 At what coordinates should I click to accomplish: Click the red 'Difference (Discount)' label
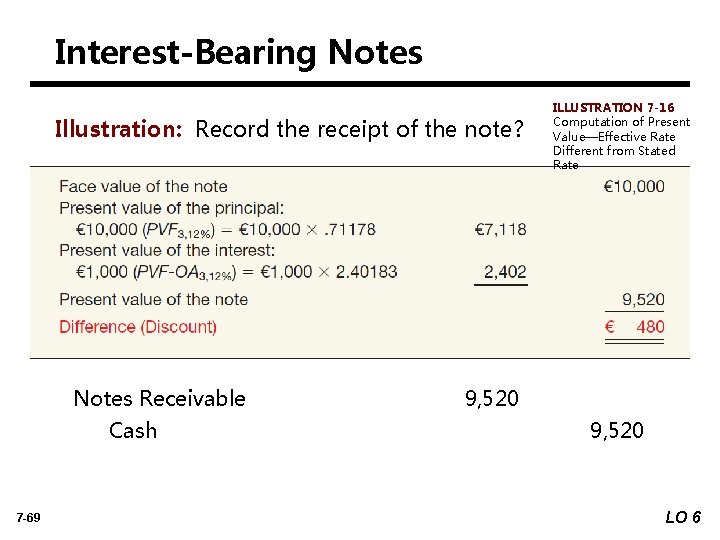coord(137,326)
